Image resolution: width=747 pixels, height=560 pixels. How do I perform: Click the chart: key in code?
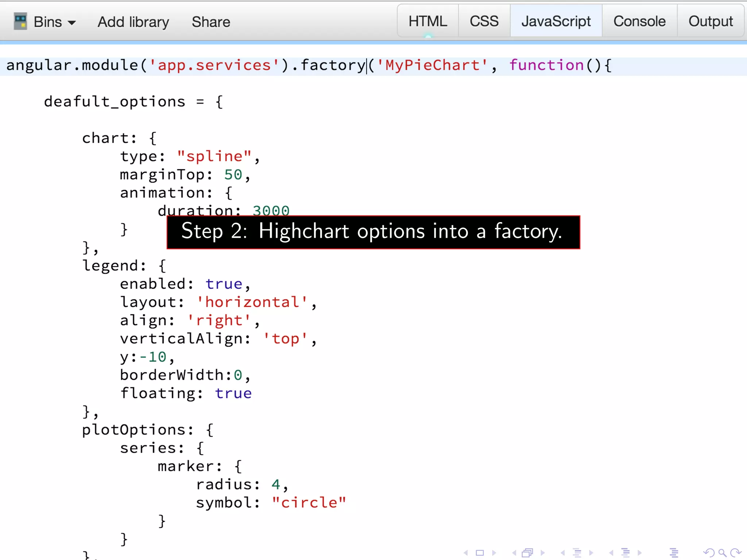click(x=109, y=139)
